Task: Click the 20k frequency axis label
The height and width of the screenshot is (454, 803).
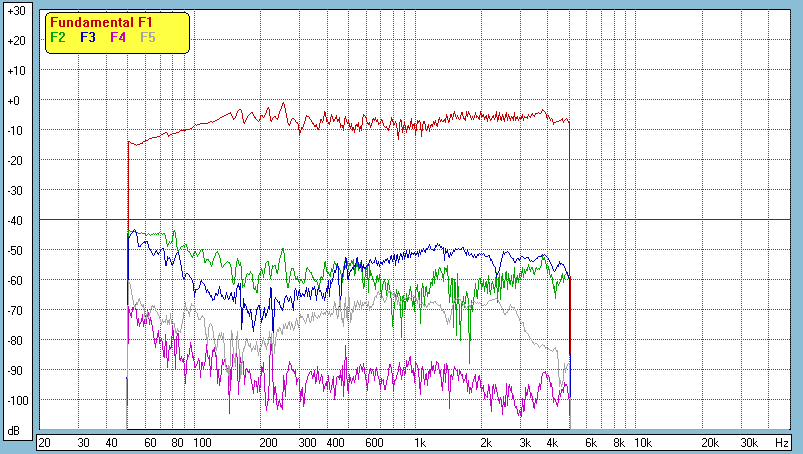Action: [x=708, y=442]
